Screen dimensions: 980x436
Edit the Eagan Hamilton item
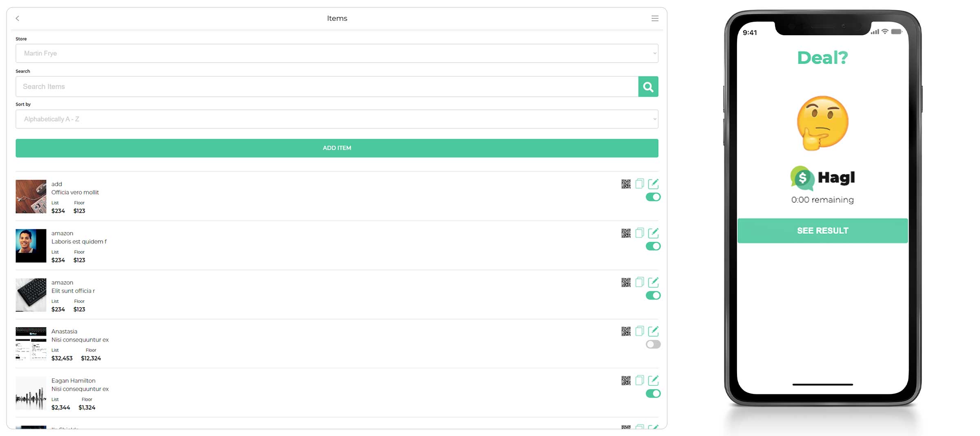[654, 380]
